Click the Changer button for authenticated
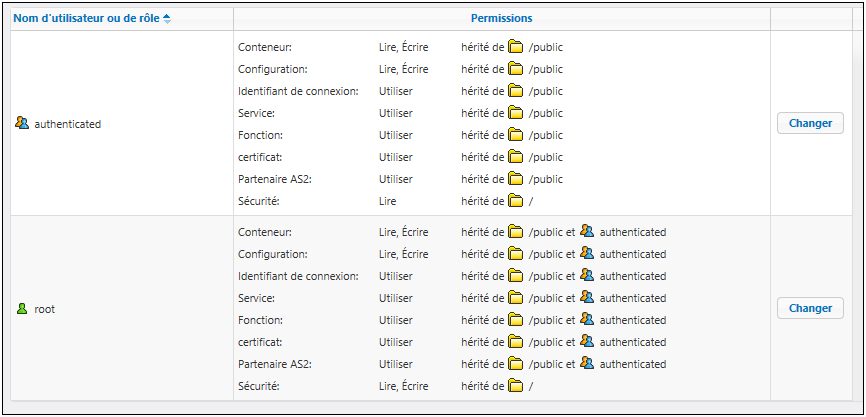866x417 pixels. (810, 123)
